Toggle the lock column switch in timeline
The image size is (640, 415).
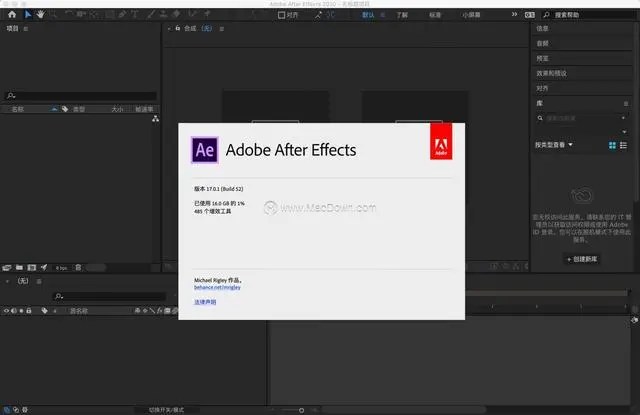click(29, 311)
